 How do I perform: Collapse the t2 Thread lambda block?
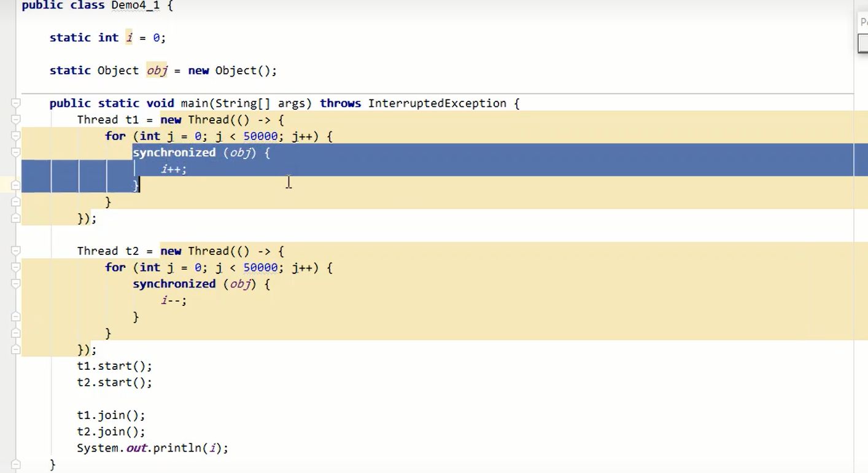15,251
